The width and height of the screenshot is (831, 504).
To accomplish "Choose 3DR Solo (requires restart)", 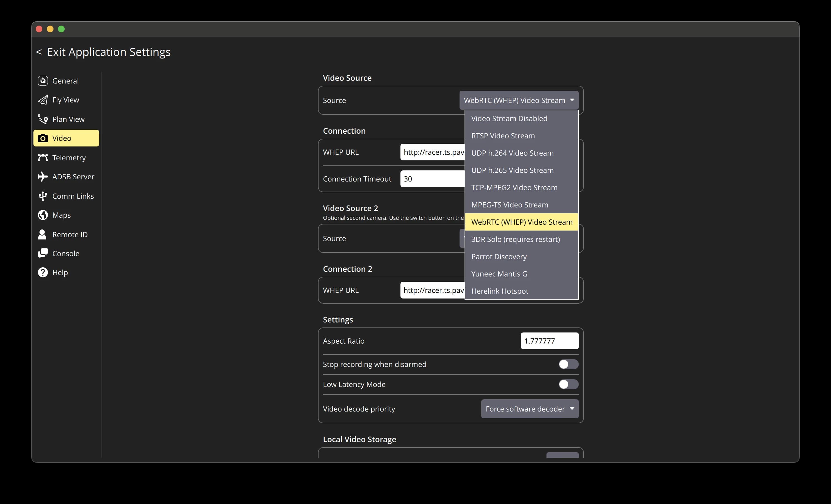I will pyautogui.click(x=521, y=239).
